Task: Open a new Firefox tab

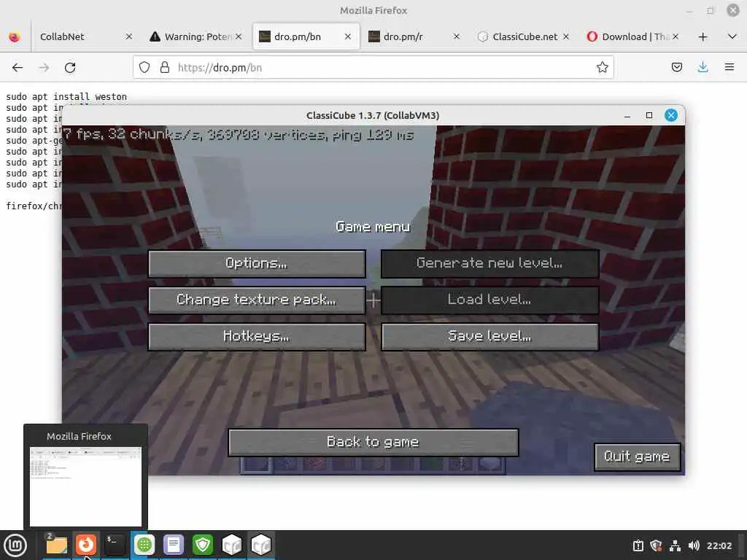Action: 703,36
